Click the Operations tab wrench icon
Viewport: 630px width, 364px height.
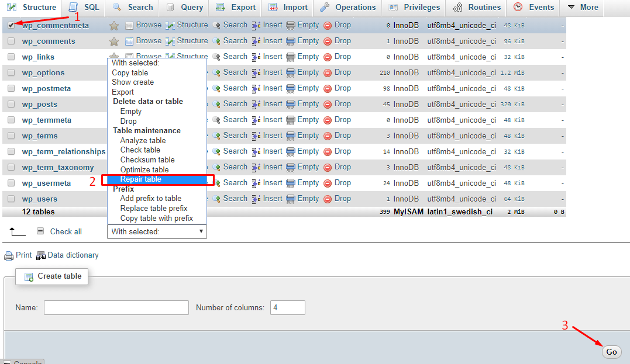tap(325, 7)
